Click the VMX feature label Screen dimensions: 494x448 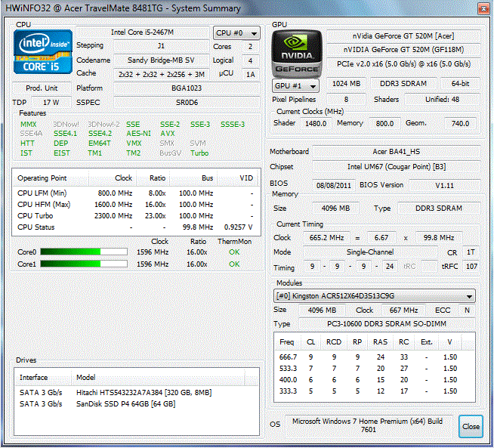[x=134, y=144]
